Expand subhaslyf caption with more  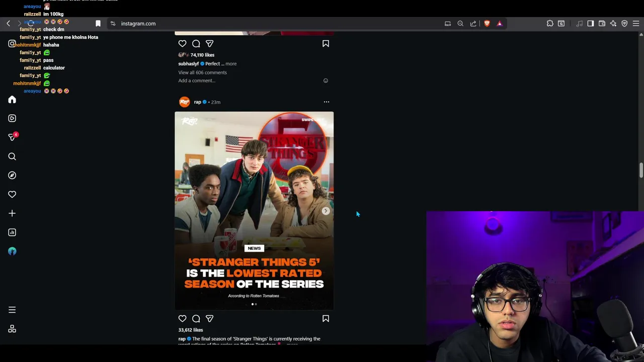click(231, 64)
